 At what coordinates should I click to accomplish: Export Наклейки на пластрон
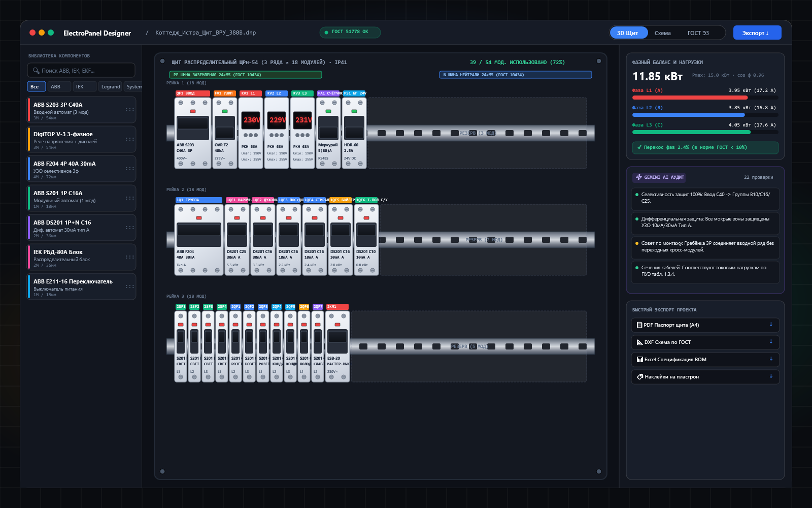[x=705, y=377]
